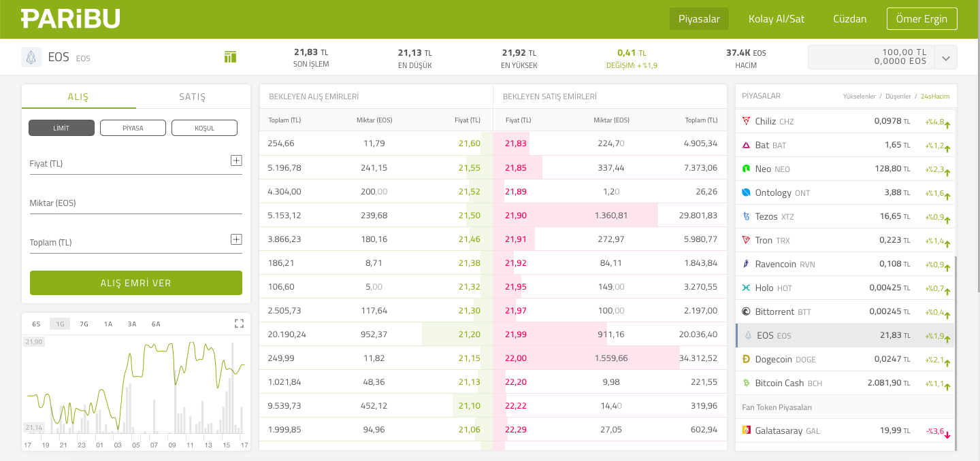980x461 pixels.
Task: Click sell order price 22,00
Action: 516,358
